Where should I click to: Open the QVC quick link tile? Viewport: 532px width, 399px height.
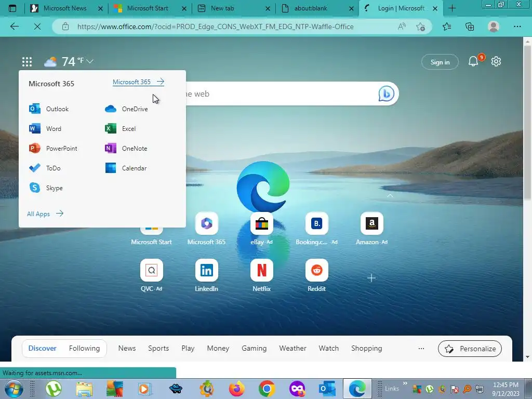click(151, 275)
